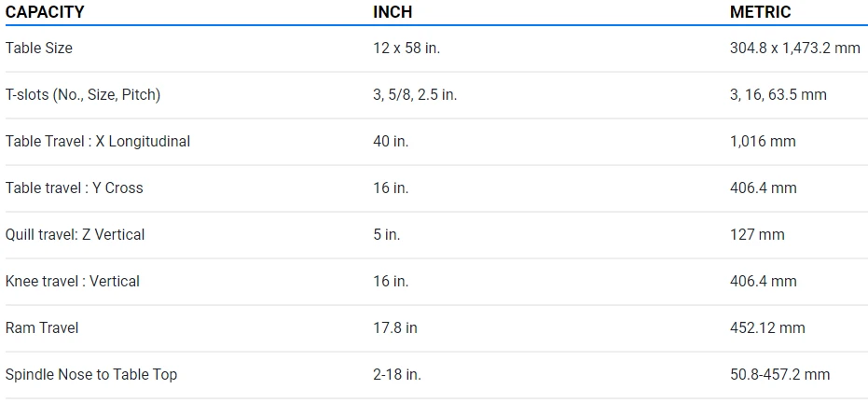The image size is (868, 403).
Task: Click the 12 x 58 in. value
Action: pos(406,48)
